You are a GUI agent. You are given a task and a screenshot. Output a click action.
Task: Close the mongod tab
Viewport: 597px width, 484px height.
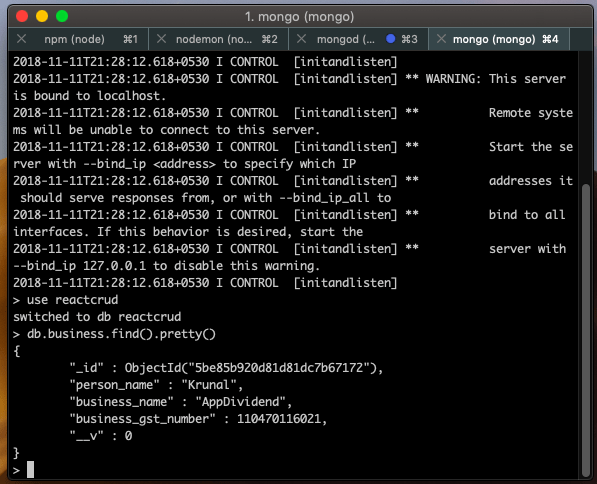[302, 39]
